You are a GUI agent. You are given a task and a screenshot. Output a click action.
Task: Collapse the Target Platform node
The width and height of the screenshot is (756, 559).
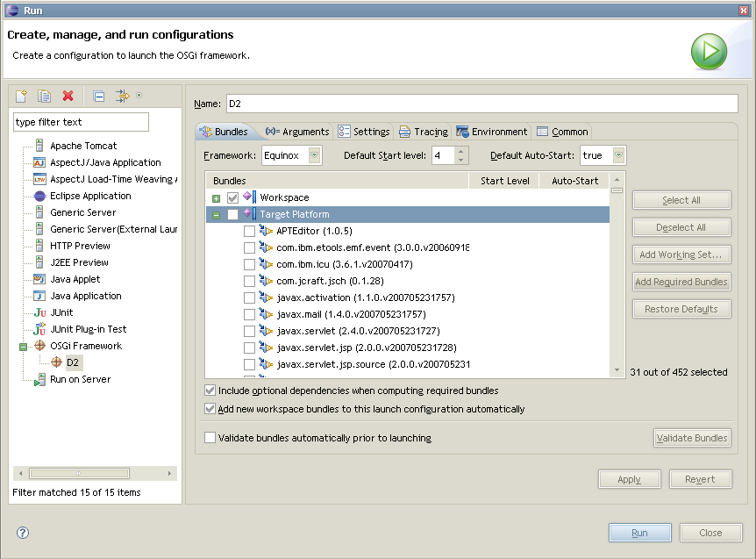coord(216,215)
